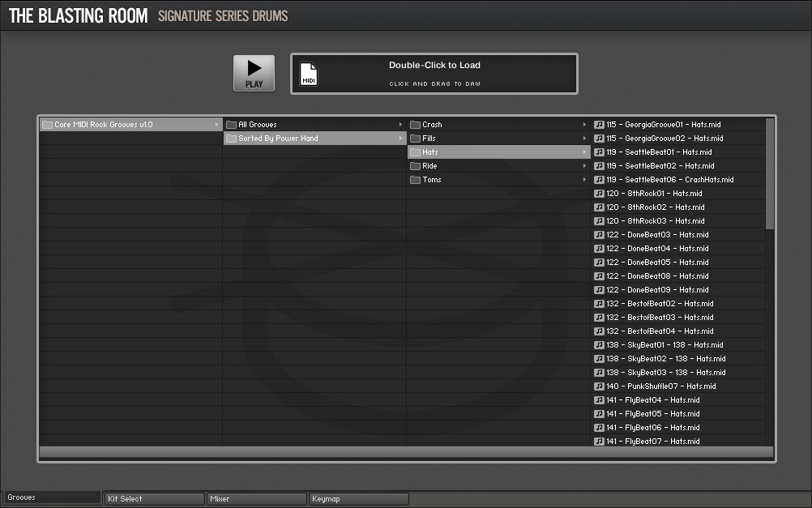Switch to the Grooves tab
Screen dimensions: 812x508
pos(51,497)
